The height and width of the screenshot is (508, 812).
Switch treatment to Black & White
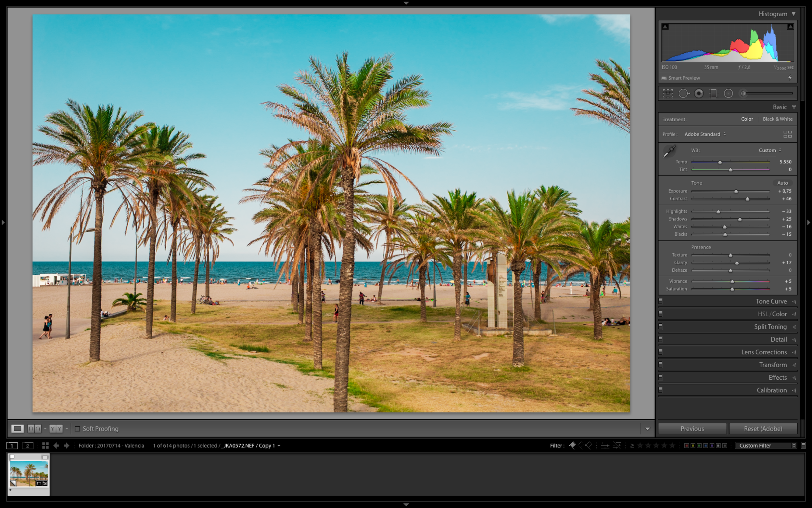pos(778,119)
